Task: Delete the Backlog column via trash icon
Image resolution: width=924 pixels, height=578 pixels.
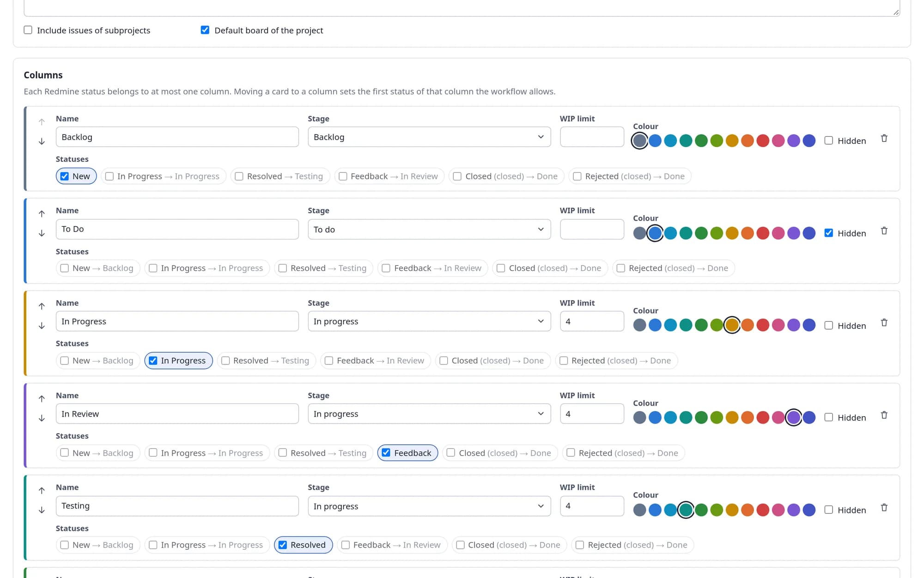Action: point(884,138)
